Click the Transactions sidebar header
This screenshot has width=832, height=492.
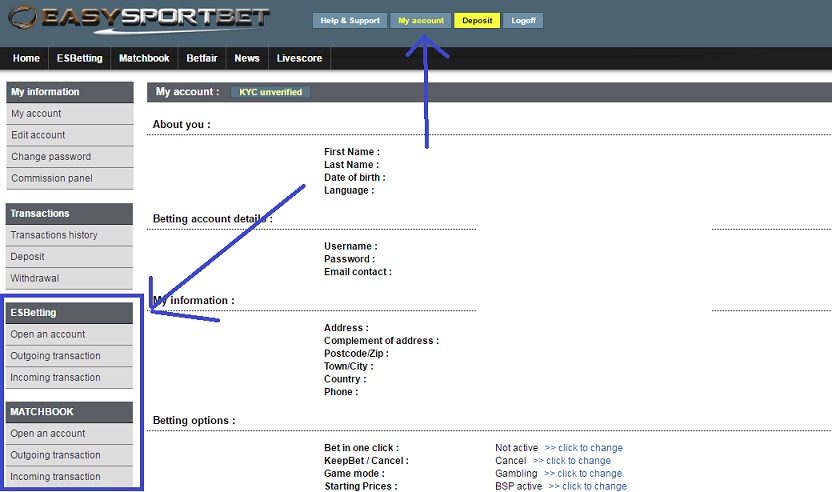[x=69, y=213]
